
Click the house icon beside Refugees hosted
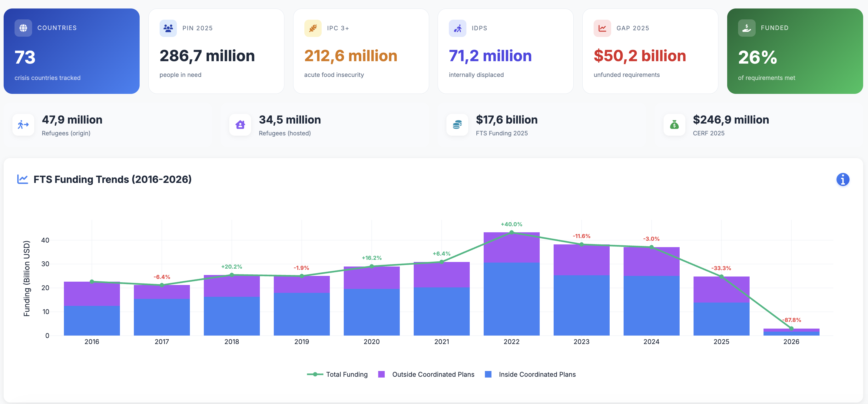[240, 125]
